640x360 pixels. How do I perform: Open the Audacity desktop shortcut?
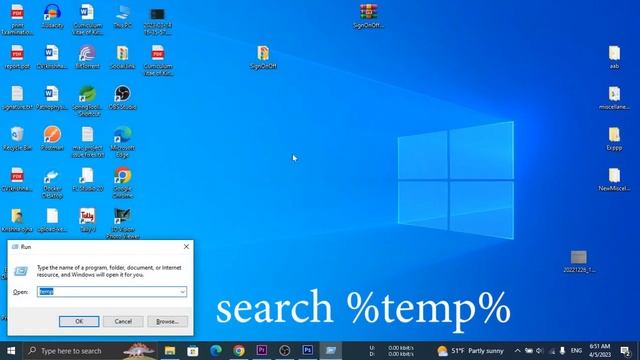click(x=52, y=16)
